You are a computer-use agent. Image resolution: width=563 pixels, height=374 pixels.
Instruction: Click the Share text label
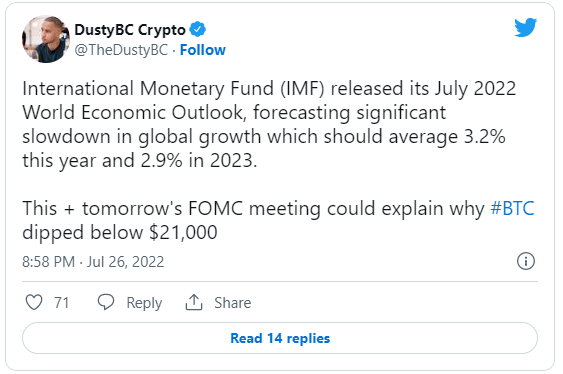[233, 303]
